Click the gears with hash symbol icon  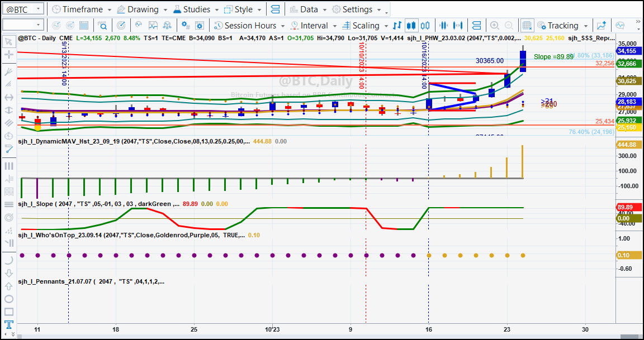pyautogui.click(x=185, y=26)
